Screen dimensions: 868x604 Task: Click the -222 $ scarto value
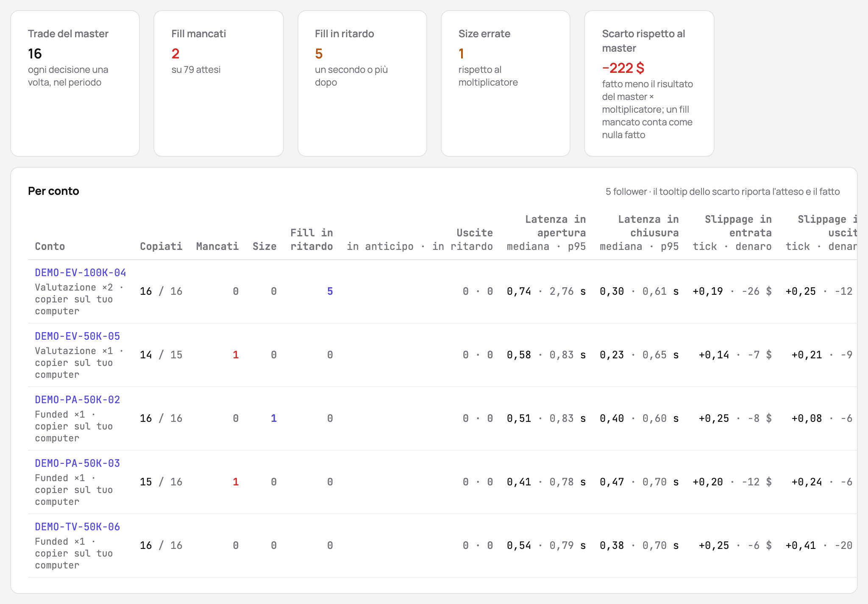coord(623,68)
